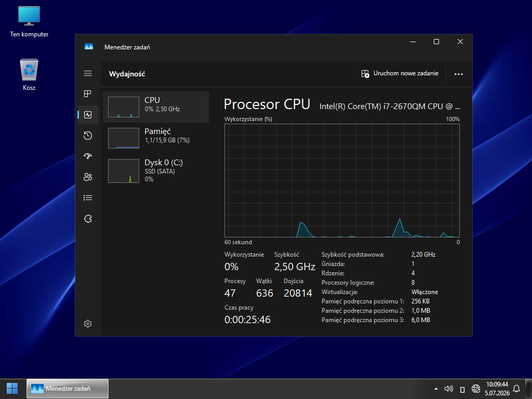Screen dimensions: 532x399
Task: Click the battery tray icon
Action: point(462,389)
